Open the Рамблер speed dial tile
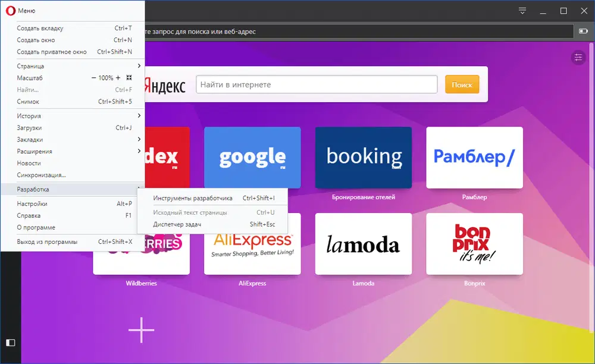The image size is (595, 364). pyautogui.click(x=474, y=158)
